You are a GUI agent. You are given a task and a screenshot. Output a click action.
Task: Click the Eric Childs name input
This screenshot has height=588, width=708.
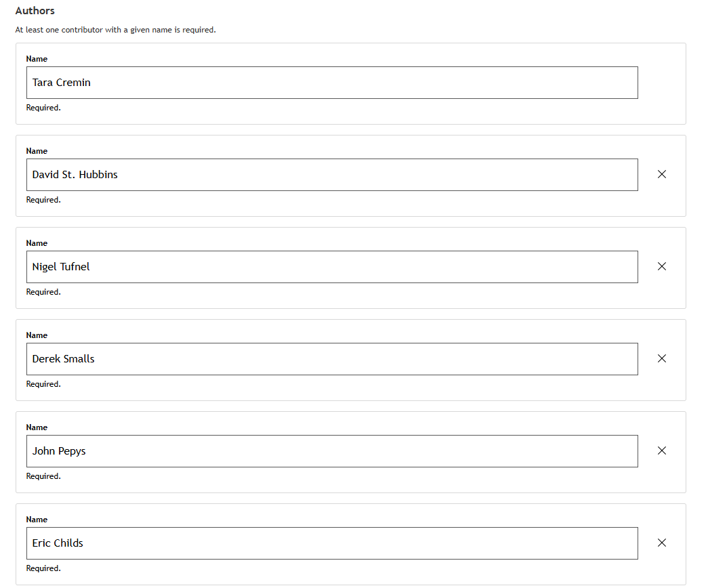(x=332, y=543)
